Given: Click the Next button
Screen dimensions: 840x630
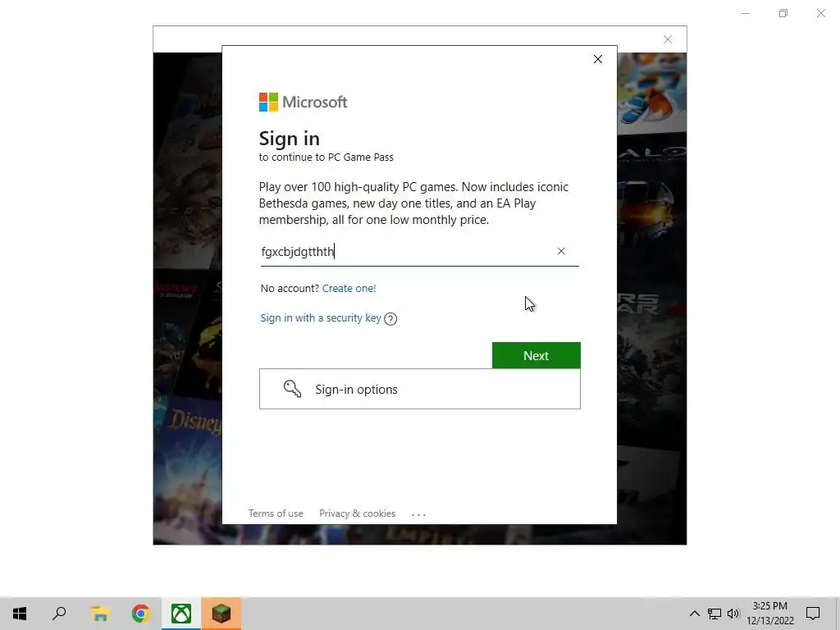Looking at the screenshot, I should (x=536, y=355).
